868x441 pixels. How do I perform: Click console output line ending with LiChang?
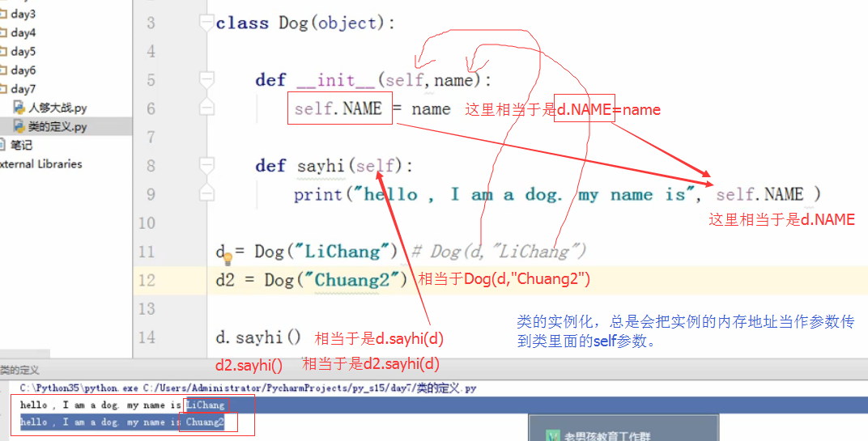pyautogui.click(x=122, y=405)
